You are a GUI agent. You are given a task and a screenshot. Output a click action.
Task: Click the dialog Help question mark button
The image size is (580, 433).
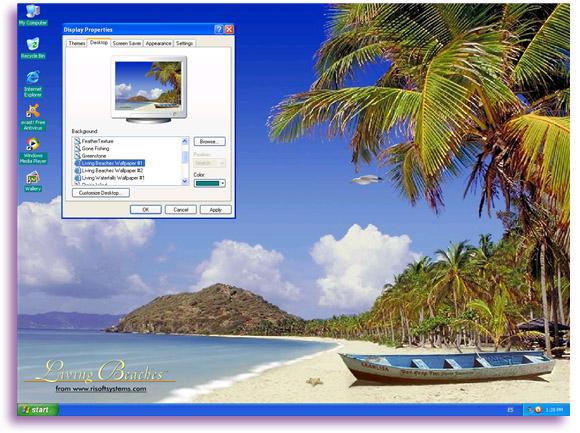(219, 30)
